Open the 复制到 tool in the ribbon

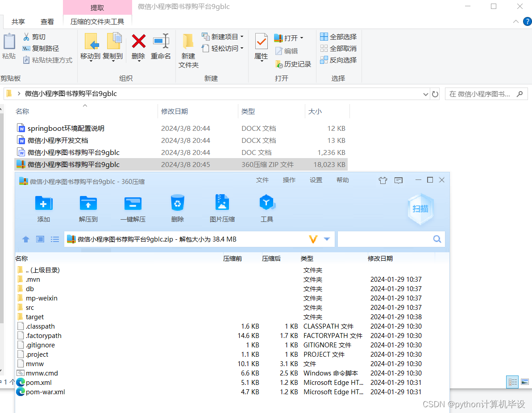pyautogui.click(x=114, y=42)
